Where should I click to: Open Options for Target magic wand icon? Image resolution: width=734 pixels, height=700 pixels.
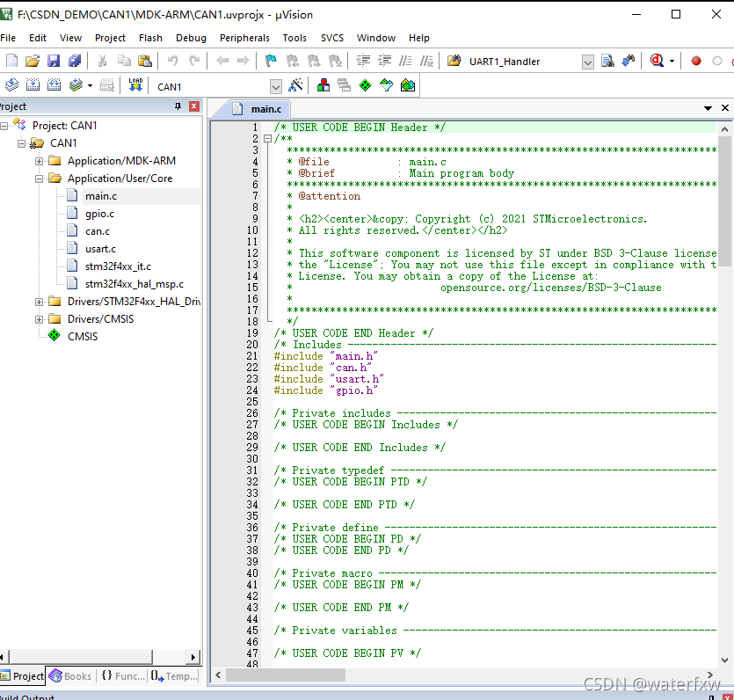(x=296, y=85)
